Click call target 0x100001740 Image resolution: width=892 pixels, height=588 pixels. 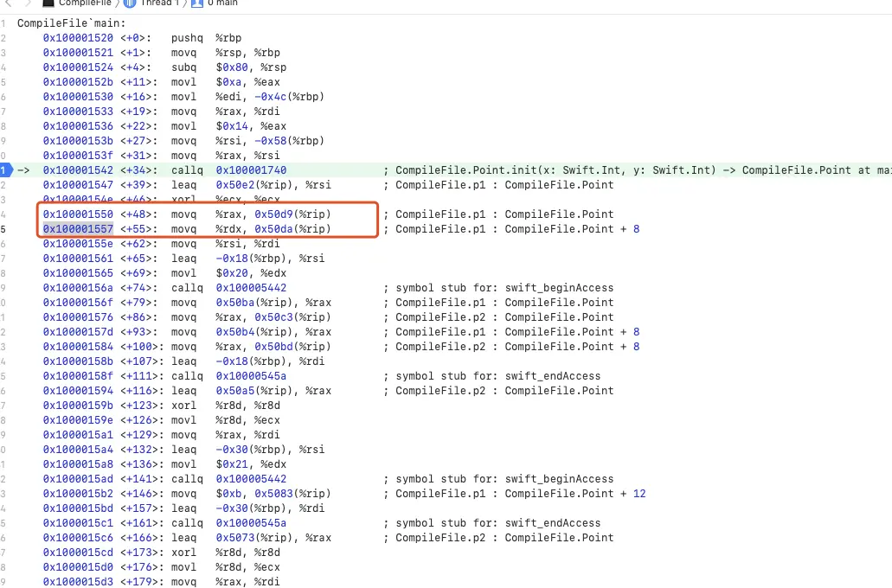coord(251,170)
